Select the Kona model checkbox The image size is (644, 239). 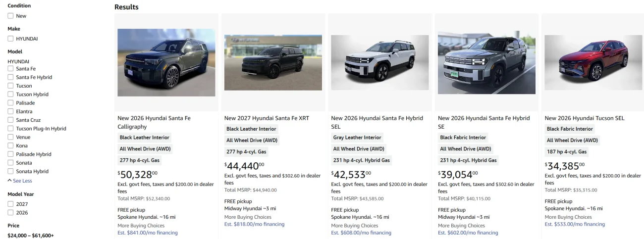(x=10, y=145)
